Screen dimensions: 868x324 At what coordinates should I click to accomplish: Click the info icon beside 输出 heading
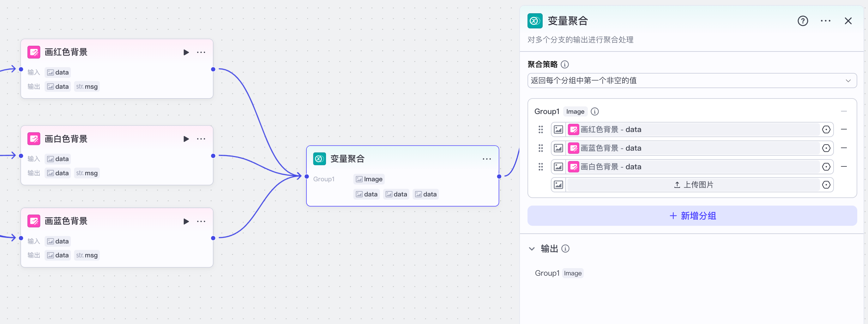pos(566,249)
